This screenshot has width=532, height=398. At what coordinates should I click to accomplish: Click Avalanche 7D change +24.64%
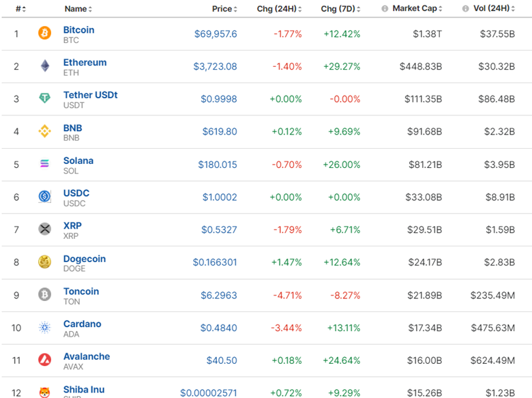tap(341, 360)
